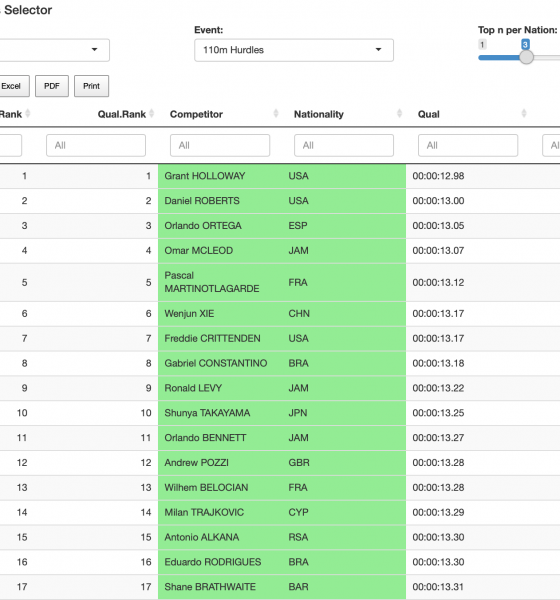Click qualifying time 00:00:13.22
The image size is (560, 600).
pyautogui.click(x=438, y=388)
